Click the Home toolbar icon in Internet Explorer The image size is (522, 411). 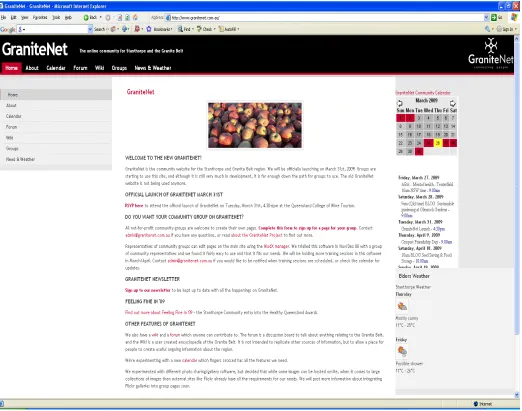(x=135, y=17)
